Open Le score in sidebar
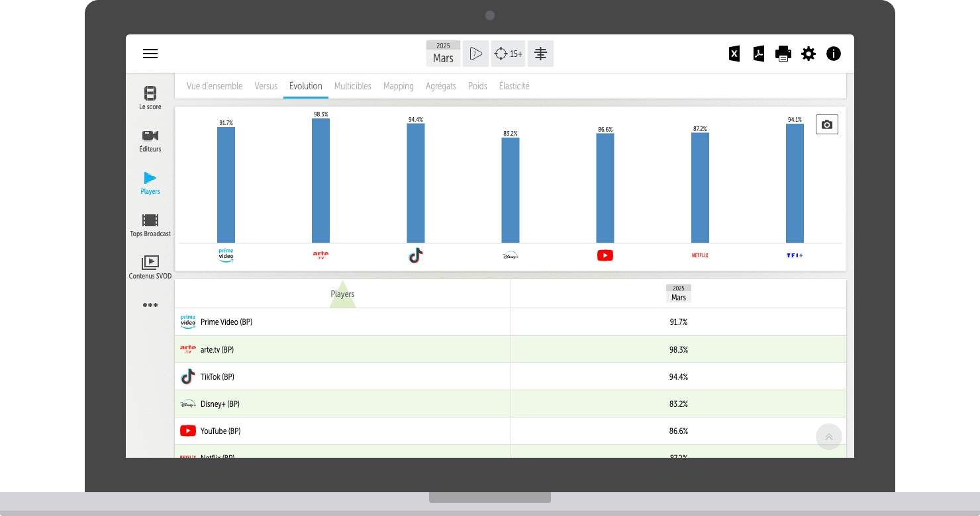980x516 pixels. (x=150, y=98)
